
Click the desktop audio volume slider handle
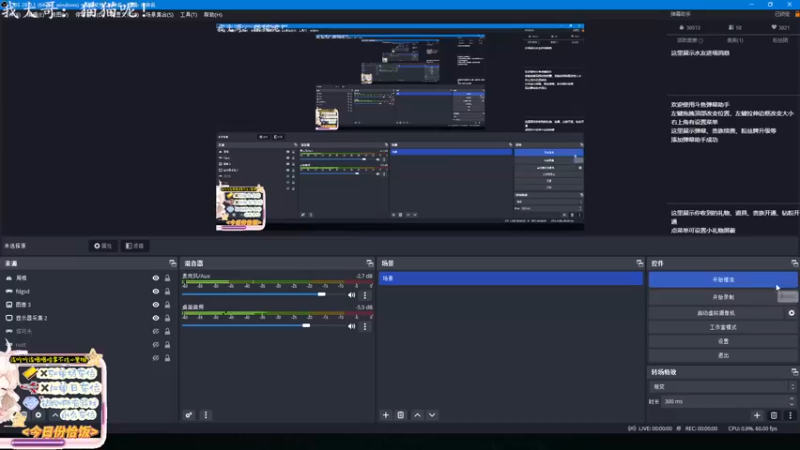coord(306,326)
